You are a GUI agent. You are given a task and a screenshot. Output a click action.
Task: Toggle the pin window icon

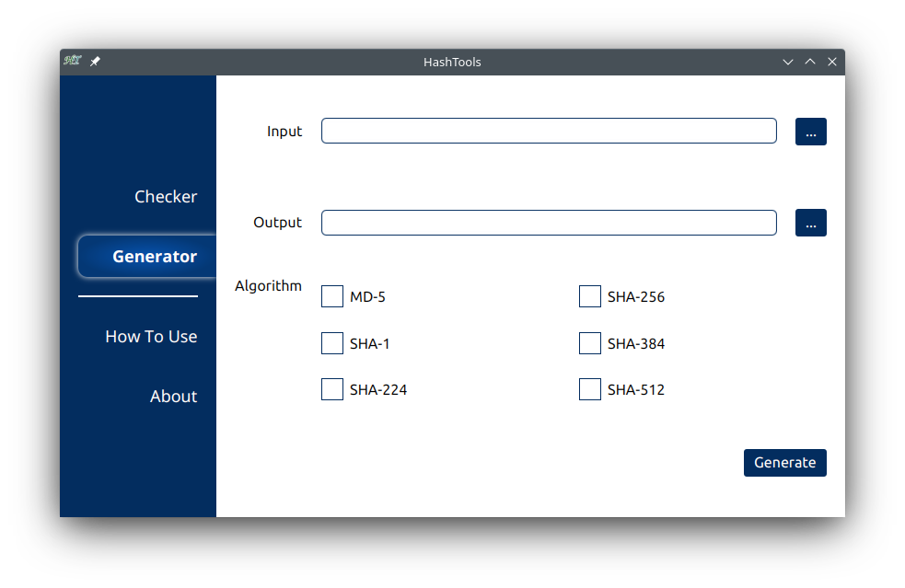pyautogui.click(x=95, y=61)
